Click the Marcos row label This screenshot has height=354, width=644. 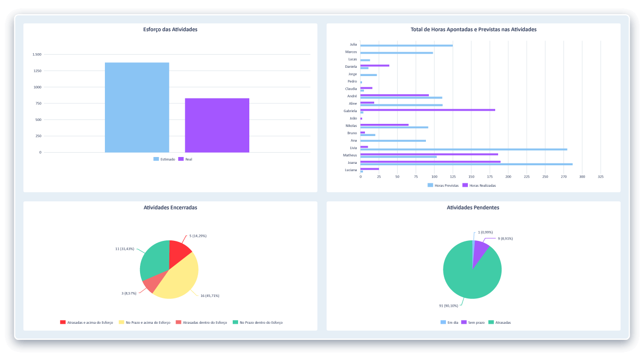tap(351, 52)
